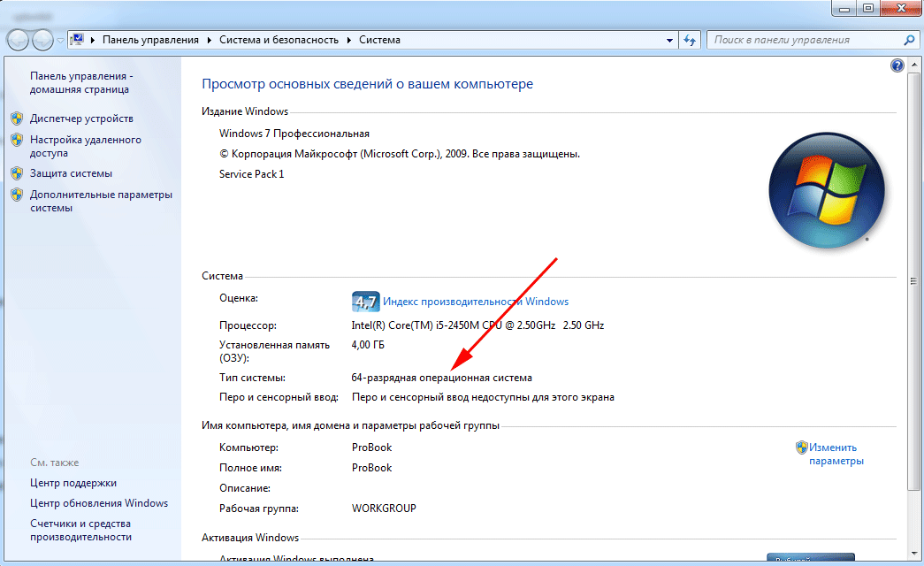Image resolution: width=924 pixels, height=566 pixels.
Task: Click the Индекс производительности Windows link
Action: (x=476, y=302)
